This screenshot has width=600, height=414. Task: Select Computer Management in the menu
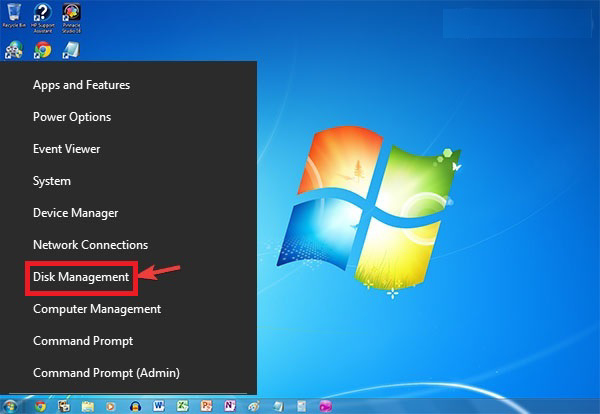click(97, 309)
